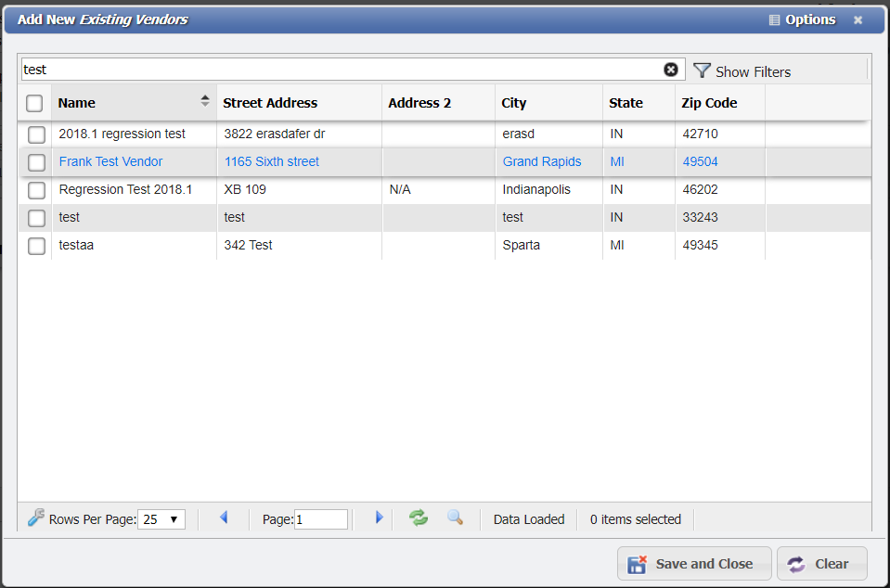
Task: Open the Options menu in the title bar
Action: (803, 19)
